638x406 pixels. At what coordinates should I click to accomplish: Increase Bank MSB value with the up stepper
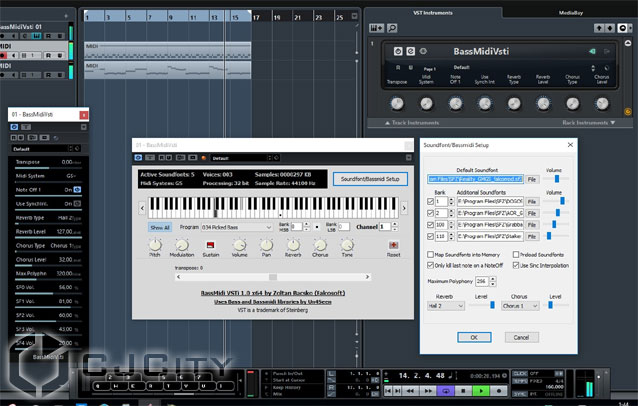point(306,225)
